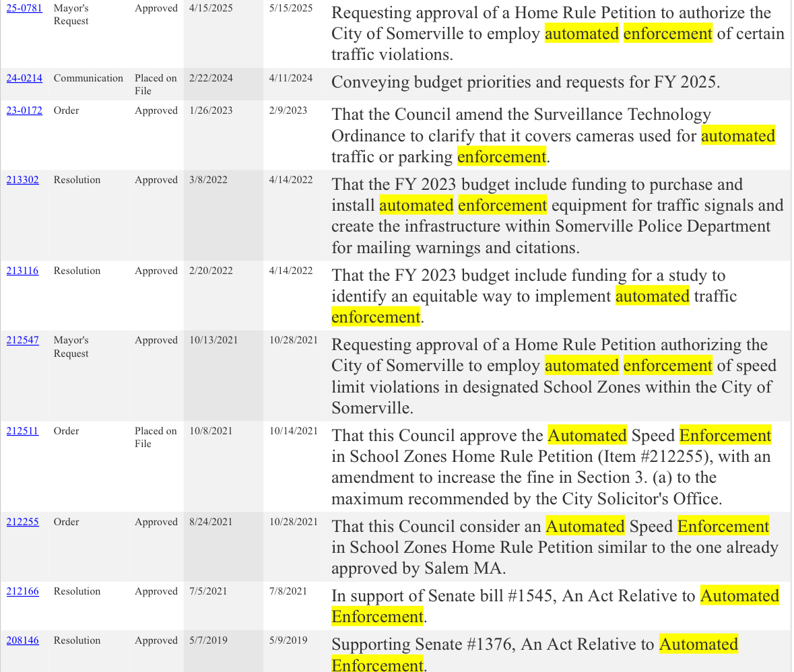Click the 5/9/2019 date cell

[x=288, y=640]
